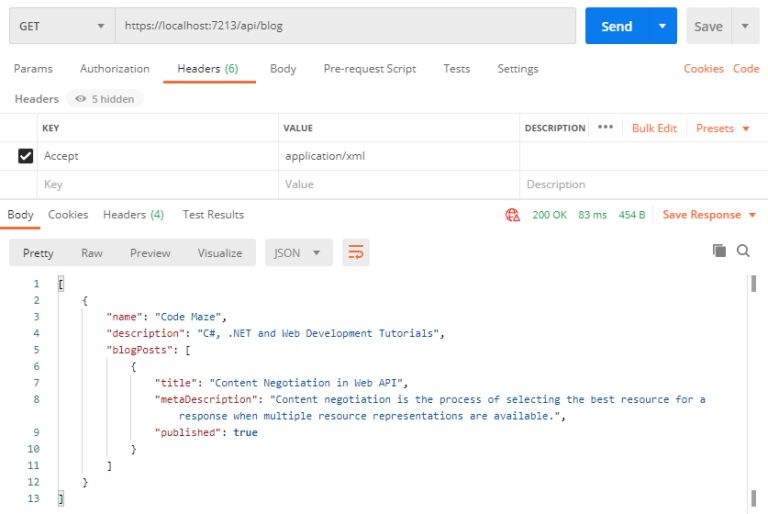The image size is (768, 514).
Task: Open the JSON format dropdown
Action: 298,253
